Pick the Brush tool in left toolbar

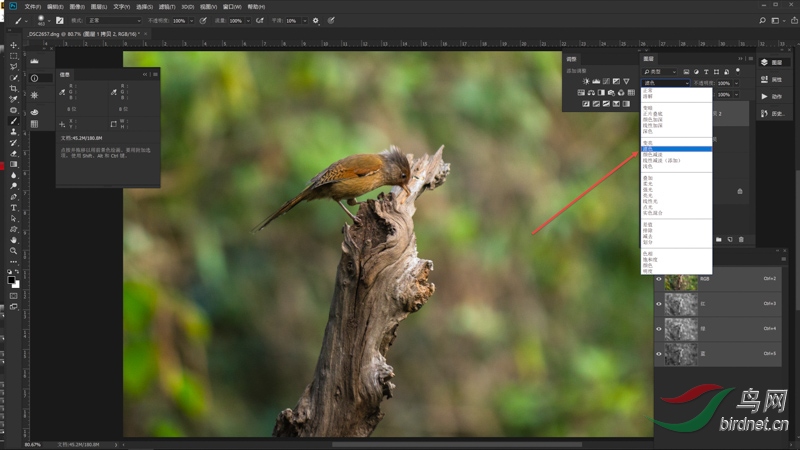pos(14,121)
